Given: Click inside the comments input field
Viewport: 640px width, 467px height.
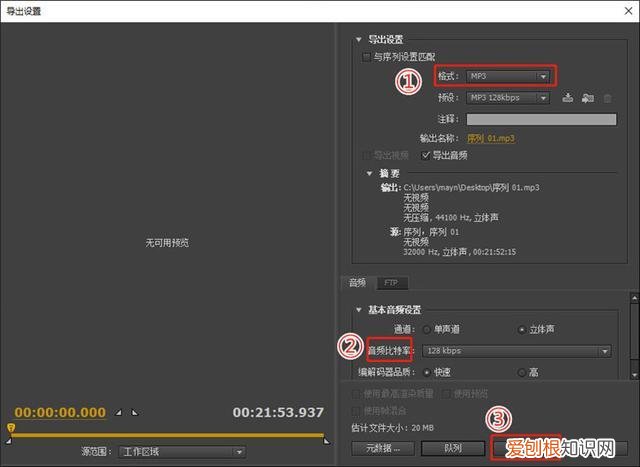Looking at the screenshot, I should click(541, 119).
